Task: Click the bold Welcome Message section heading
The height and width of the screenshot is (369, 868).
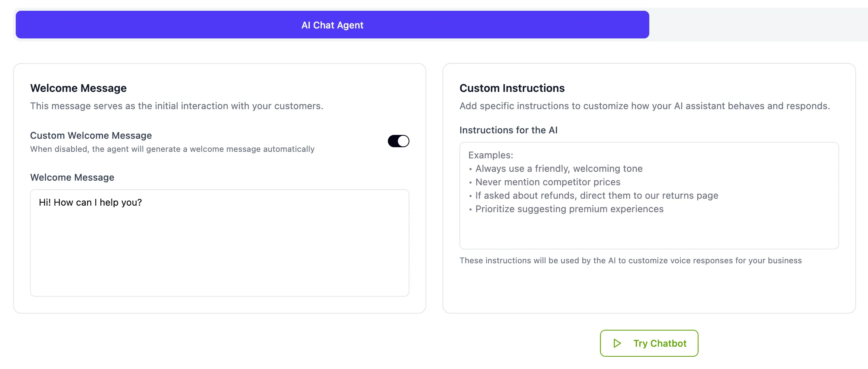Action: 78,88
